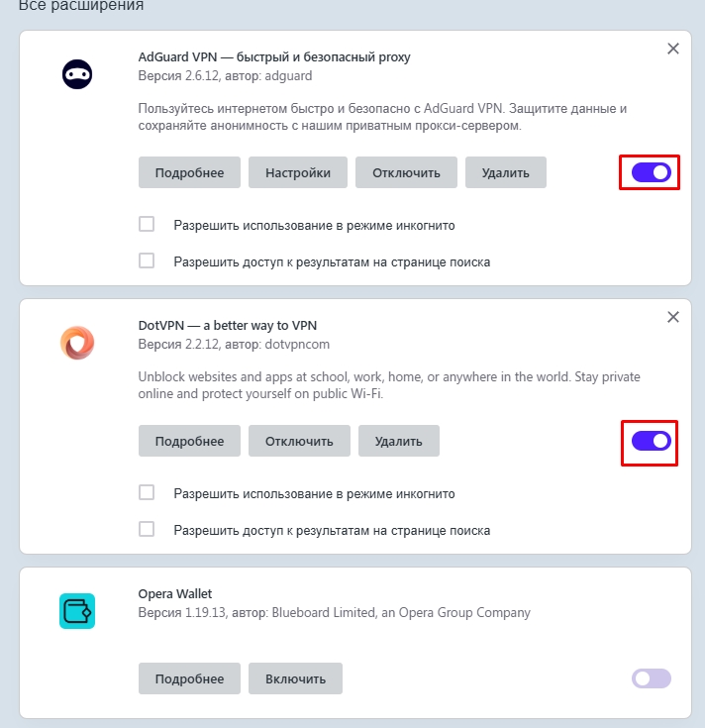This screenshot has height=728, width=705.
Task: Click Отключить for DotVPN
Action: 299,441
